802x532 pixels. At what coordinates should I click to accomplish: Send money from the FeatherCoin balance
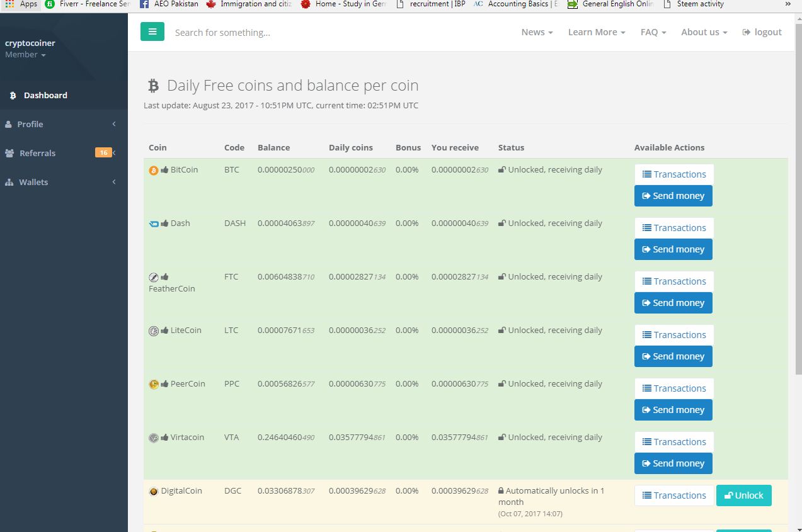click(673, 303)
